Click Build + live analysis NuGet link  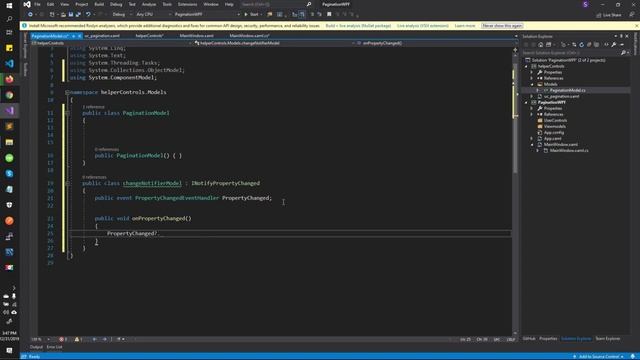tap(358, 26)
